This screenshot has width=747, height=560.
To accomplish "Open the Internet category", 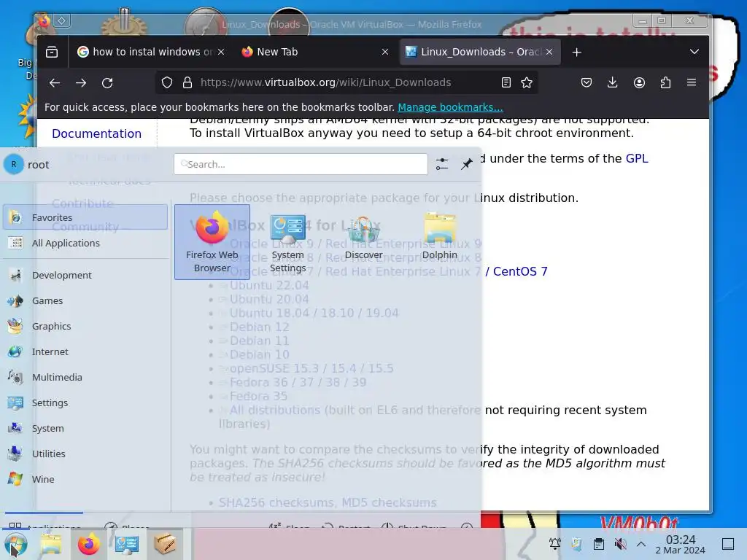I will 85,351.
